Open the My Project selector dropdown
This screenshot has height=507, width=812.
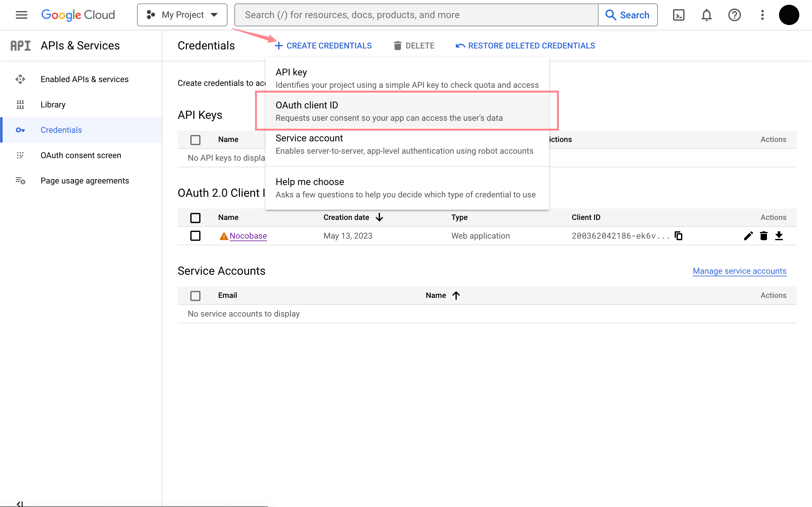(x=182, y=15)
